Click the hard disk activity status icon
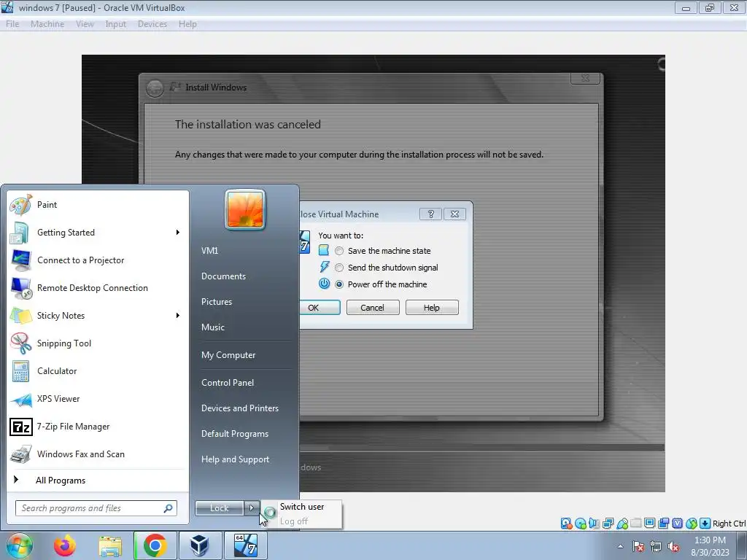The width and height of the screenshot is (747, 560). [x=566, y=524]
